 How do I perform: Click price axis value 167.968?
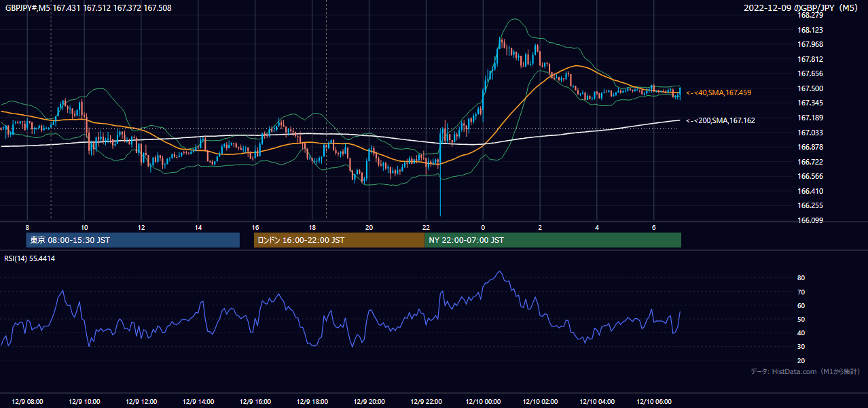point(810,44)
